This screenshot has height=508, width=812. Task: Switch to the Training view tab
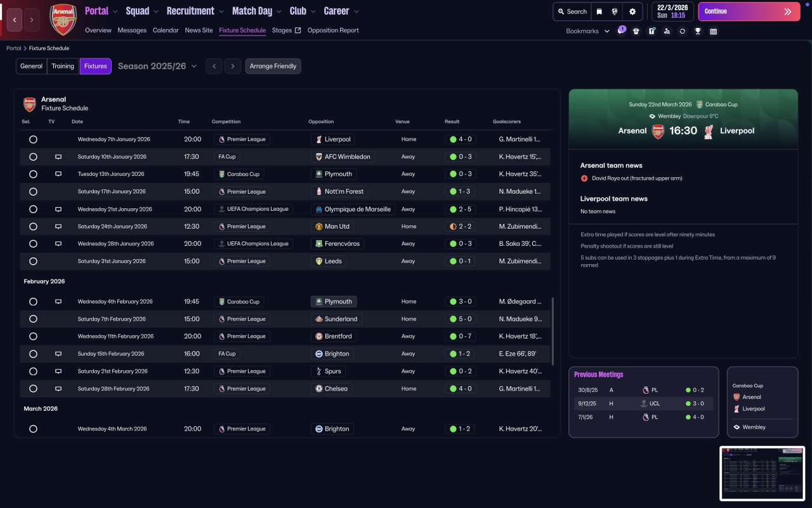(x=63, y=66)
